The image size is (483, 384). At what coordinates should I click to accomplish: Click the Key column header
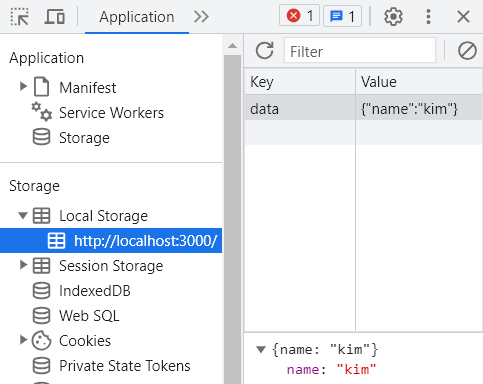(300, 82)
